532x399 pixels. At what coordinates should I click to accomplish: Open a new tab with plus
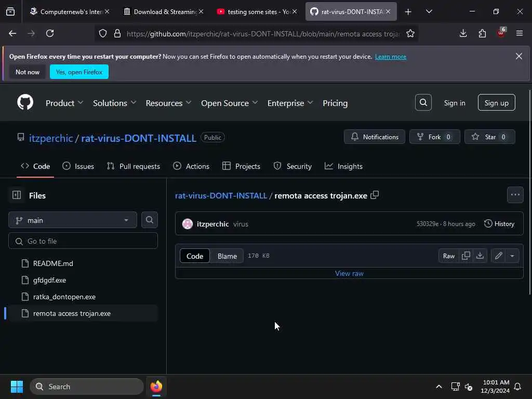click(x=408, y=12)
